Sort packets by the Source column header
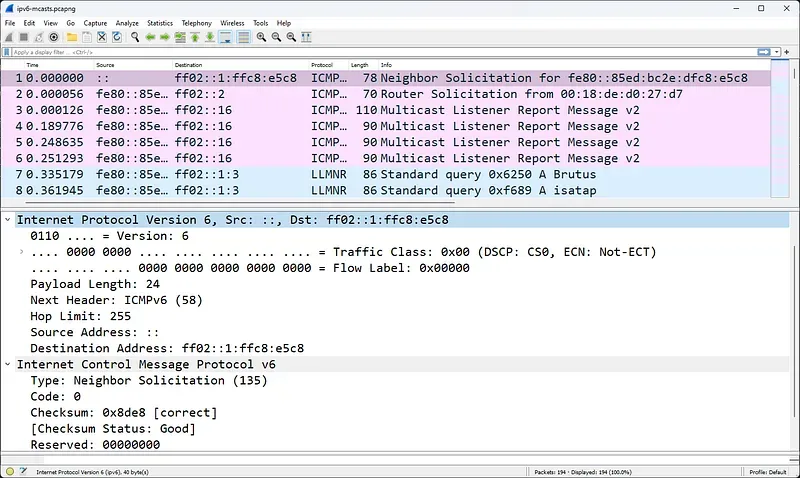This screenshot has height=478, width=800. tap(133, 65)
